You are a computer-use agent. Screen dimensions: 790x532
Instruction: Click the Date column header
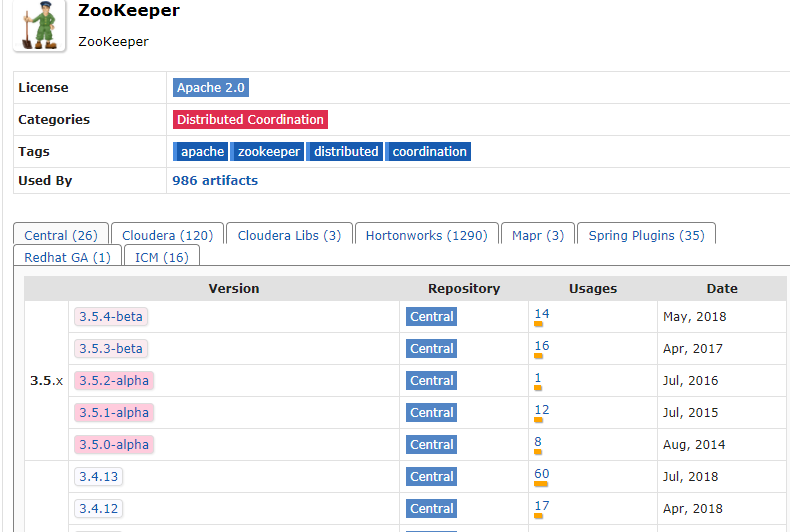[721, 288]
